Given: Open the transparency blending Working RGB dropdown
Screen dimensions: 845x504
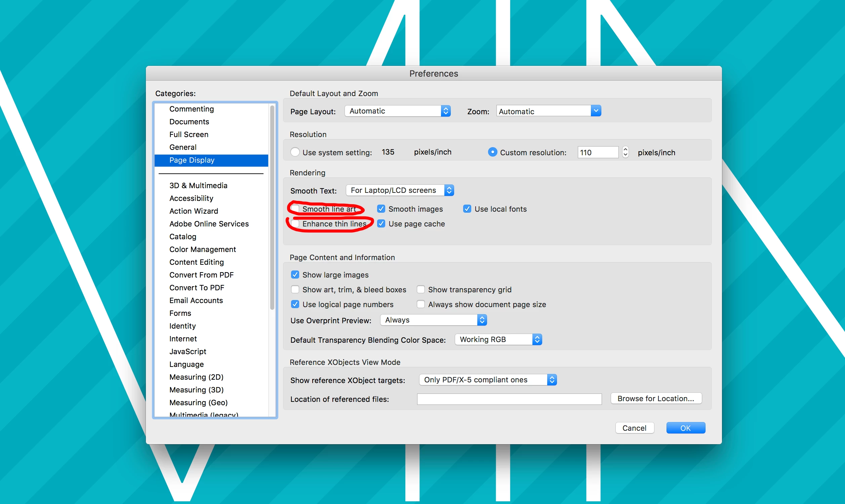Looking at the screenshot, I should (x=498, y=339).
